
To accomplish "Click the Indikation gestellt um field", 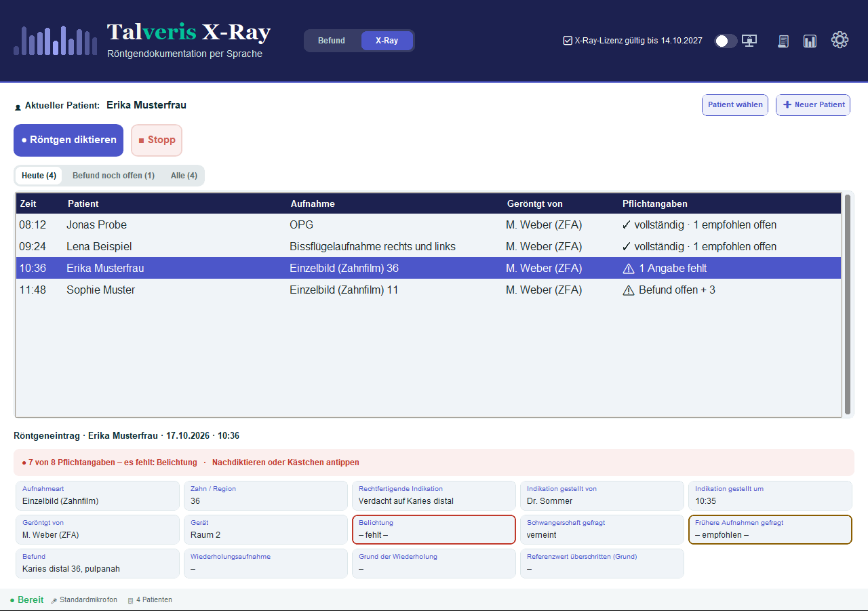I will click(770, 496).
